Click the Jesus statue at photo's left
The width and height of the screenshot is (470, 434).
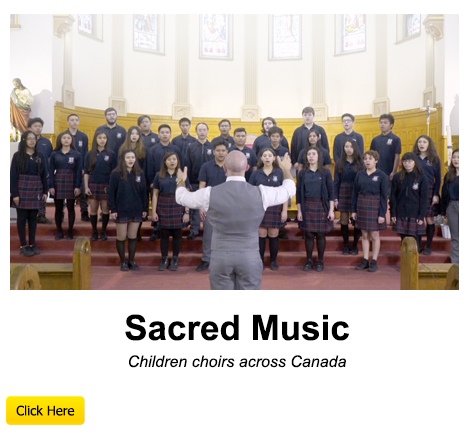(x=21, y=105)
